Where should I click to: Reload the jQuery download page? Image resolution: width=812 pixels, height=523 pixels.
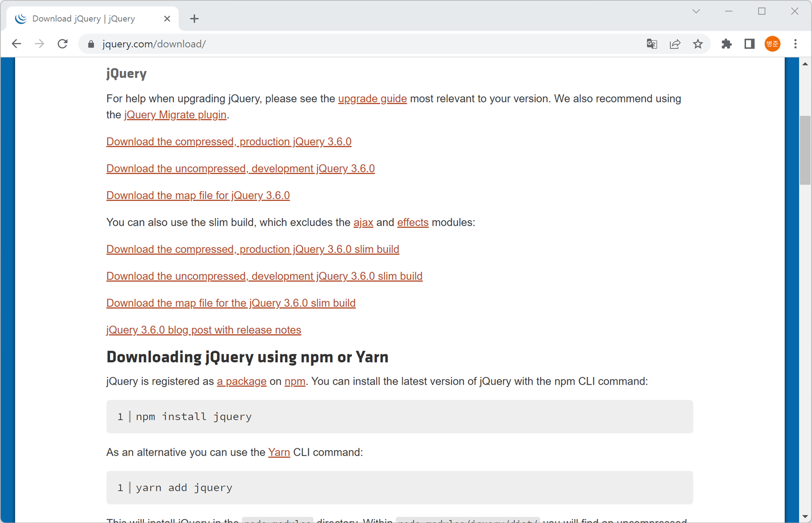(x=62, y=44)
